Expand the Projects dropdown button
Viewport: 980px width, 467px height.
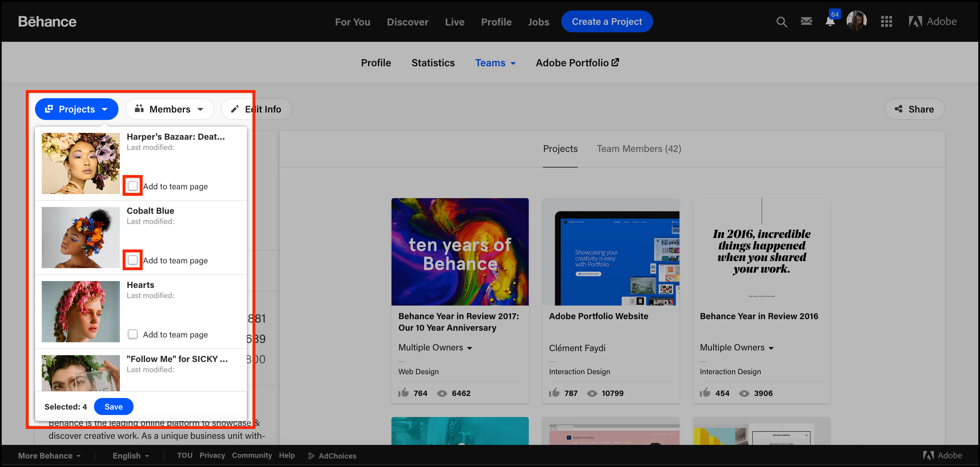pos(76,109)
